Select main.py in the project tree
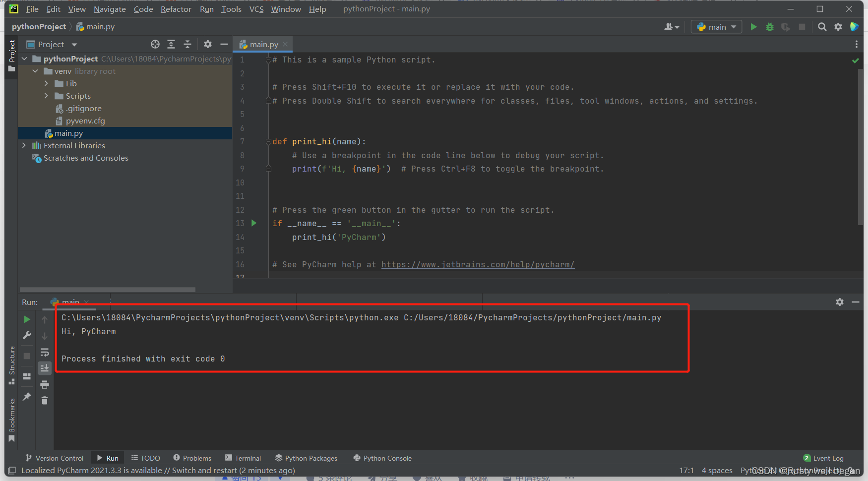This screenshot has width=868, height=481. point(68,133)
